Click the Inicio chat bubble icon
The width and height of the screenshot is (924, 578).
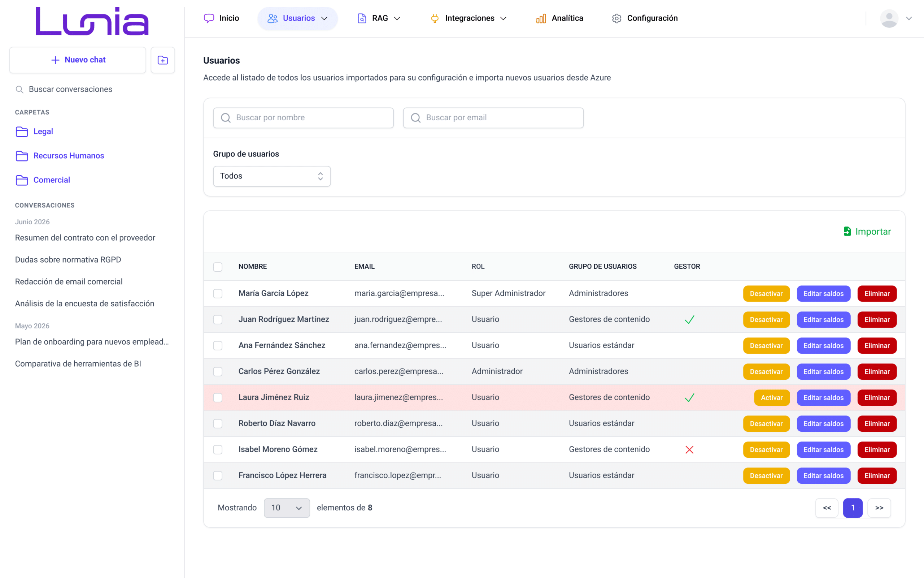[x=209, y=18]
